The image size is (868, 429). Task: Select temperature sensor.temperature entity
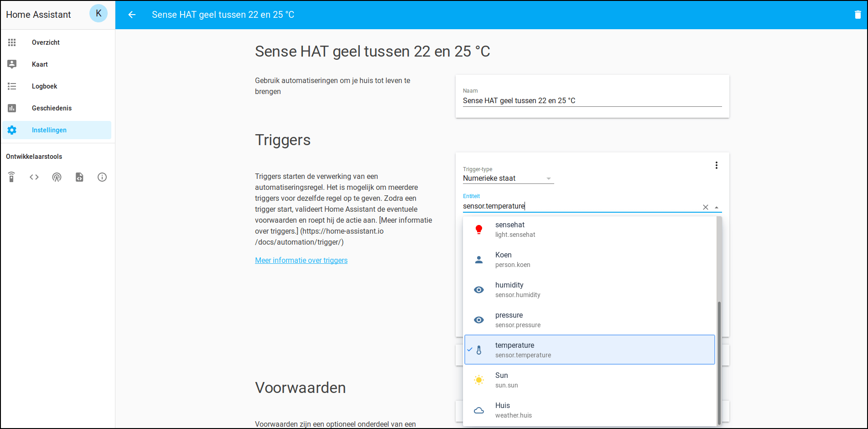[589, 350]
